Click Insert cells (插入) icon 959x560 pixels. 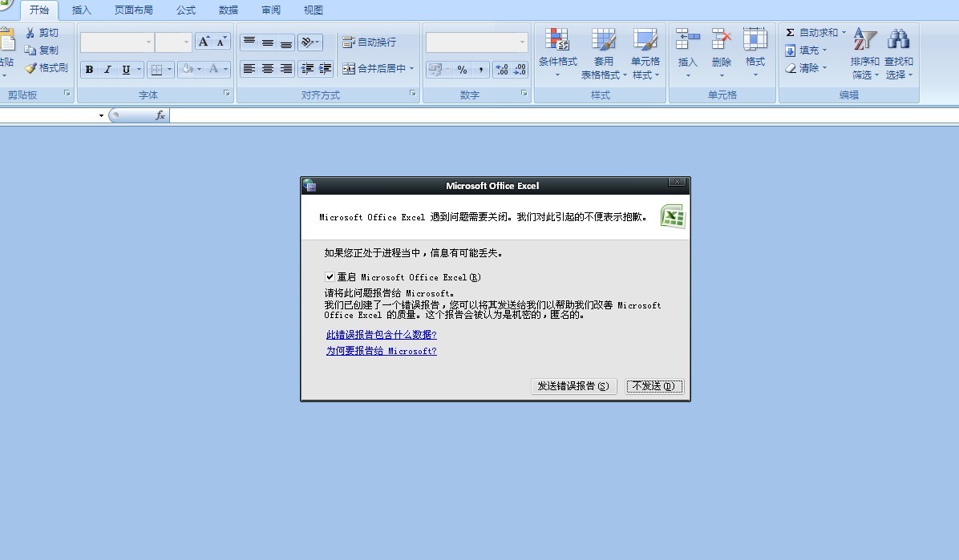[x=687, y=40]
